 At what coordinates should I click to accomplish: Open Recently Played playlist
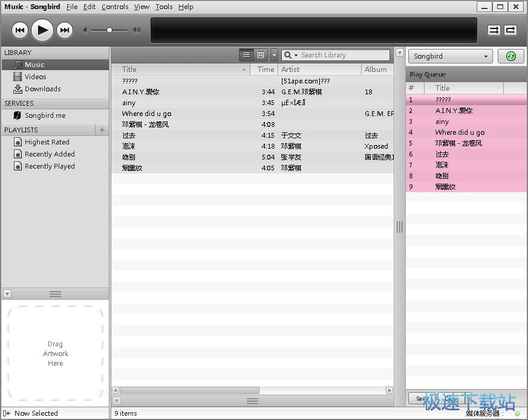(56, 166)
